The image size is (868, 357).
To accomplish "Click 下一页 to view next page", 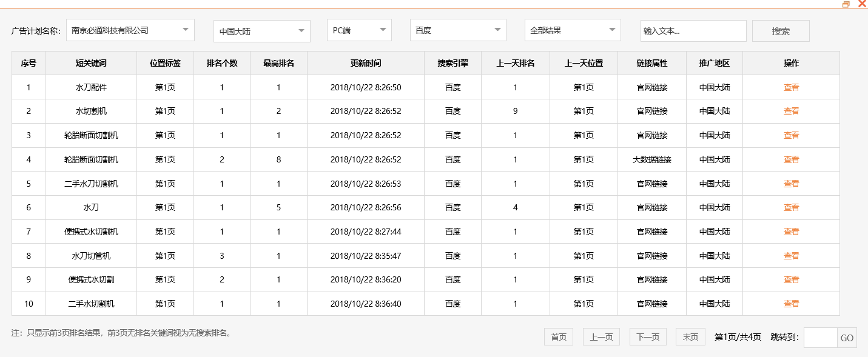I will point(647,336).
